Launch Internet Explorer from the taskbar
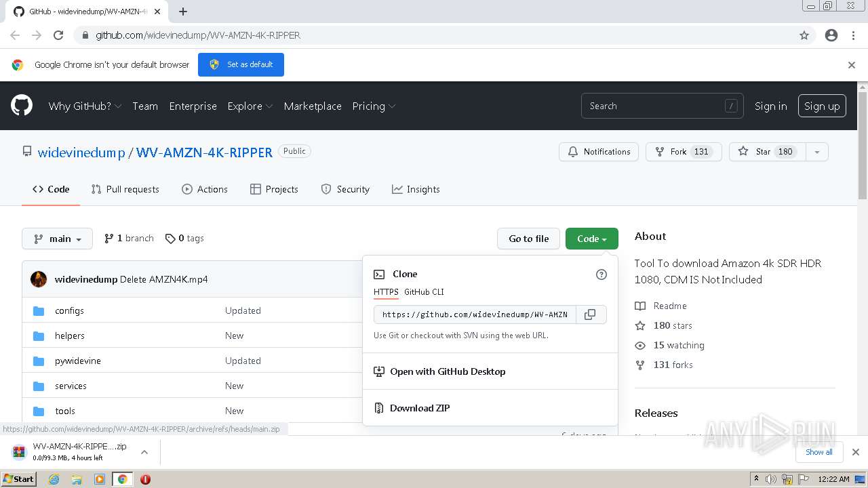 (x=54, y=479)
